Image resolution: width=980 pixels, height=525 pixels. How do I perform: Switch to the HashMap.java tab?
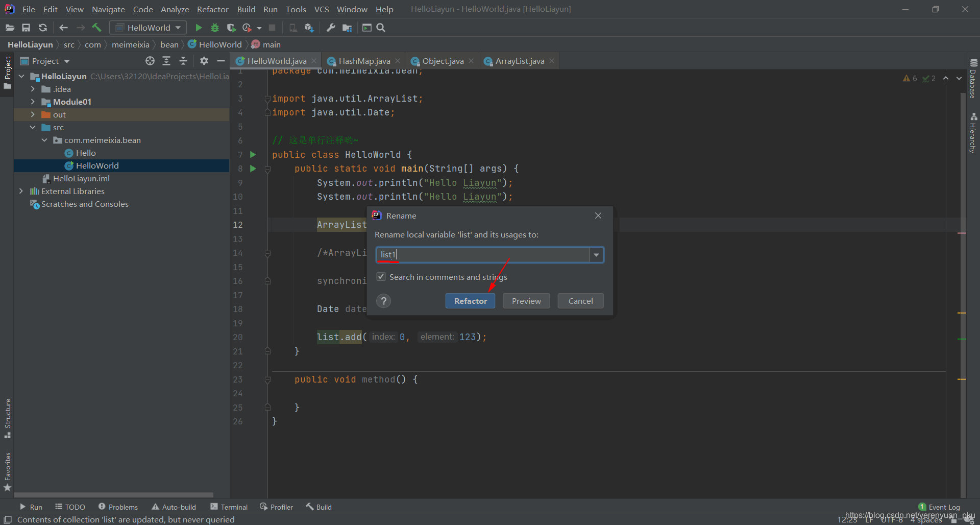pyautogui.click(x=364, y=61)
